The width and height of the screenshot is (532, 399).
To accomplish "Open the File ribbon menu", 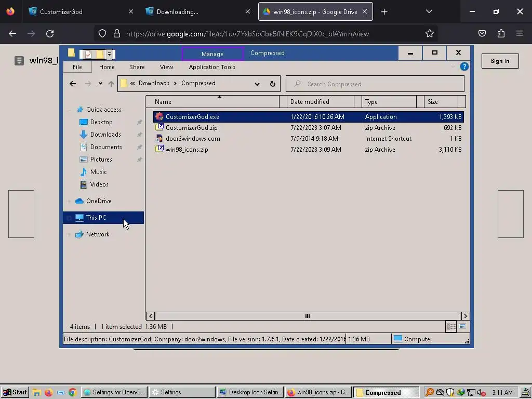I will coord(77,67).
